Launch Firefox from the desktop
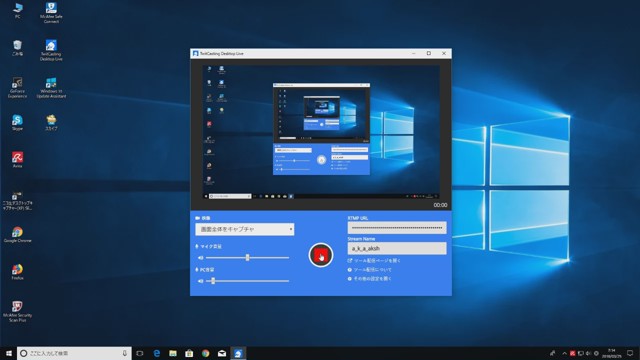This screenshot has width=640, height=360. pos(17,272)
